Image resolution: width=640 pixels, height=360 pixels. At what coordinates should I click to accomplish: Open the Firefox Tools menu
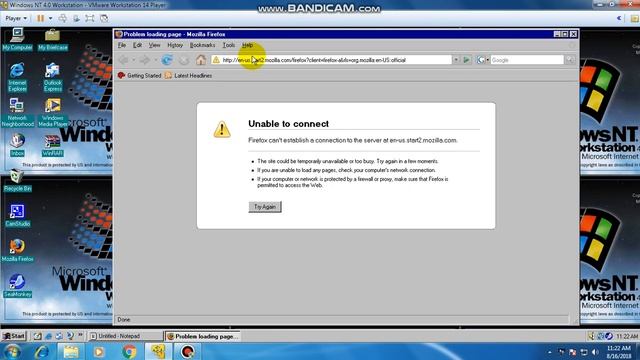(x=229, y=45)
